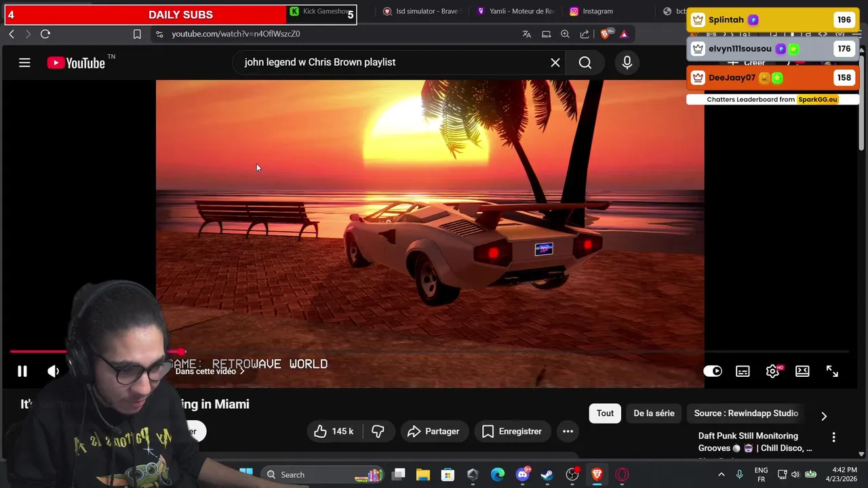Screen dimensions: 868x488
Task: Open OBS Studio from taskbar
Action: (x=572, y=474)
